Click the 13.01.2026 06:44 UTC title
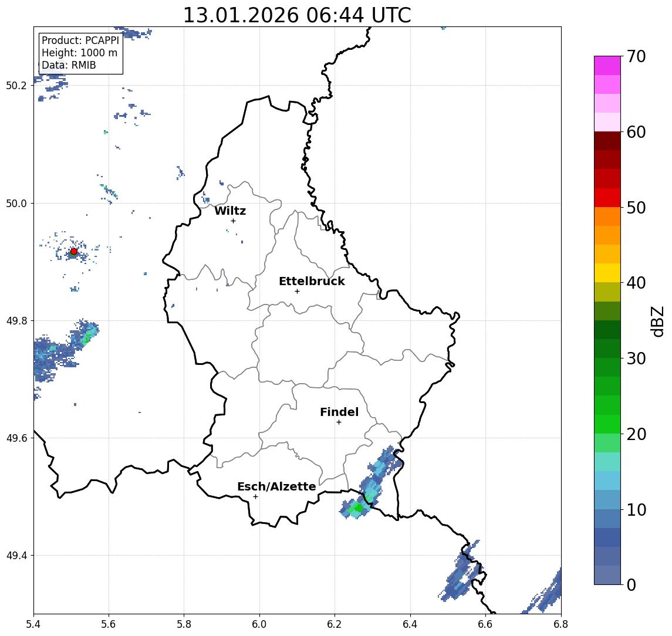Screen dimensions: 672x636 coord(297,15)
